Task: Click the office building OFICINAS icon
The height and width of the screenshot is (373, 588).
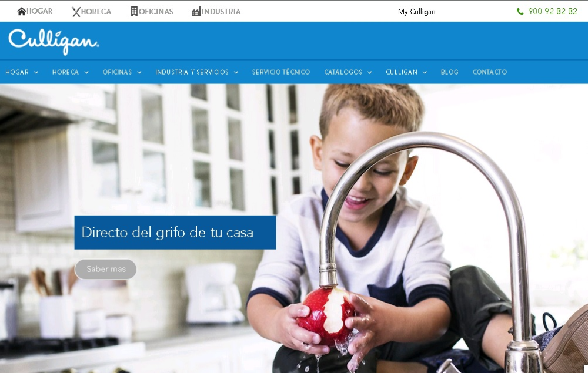Action: 134,12
